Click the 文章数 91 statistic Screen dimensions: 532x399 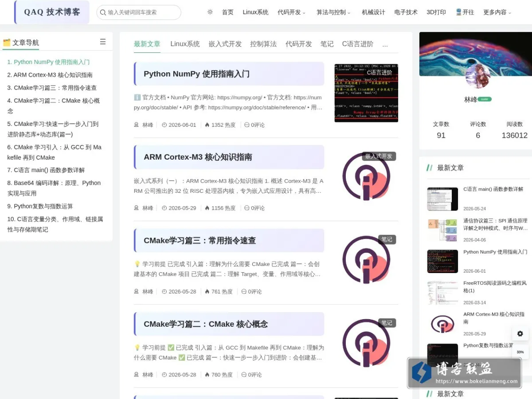441,130
